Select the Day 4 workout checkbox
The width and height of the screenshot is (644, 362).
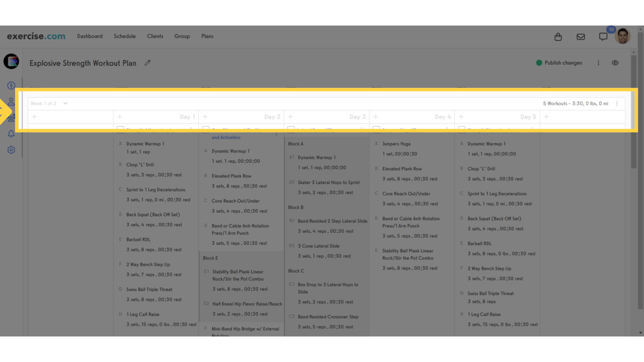coord(376,129)
